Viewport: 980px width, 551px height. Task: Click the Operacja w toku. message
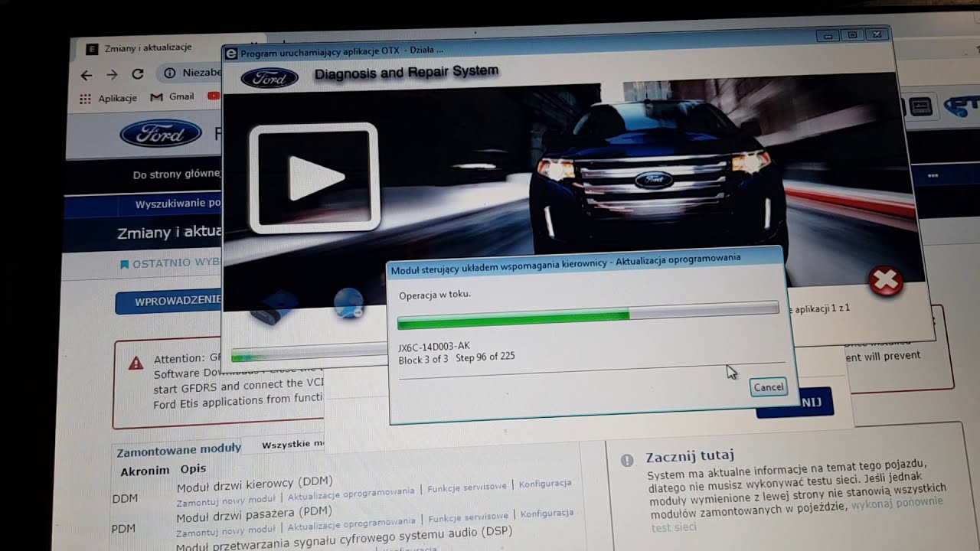click(435, 295)
